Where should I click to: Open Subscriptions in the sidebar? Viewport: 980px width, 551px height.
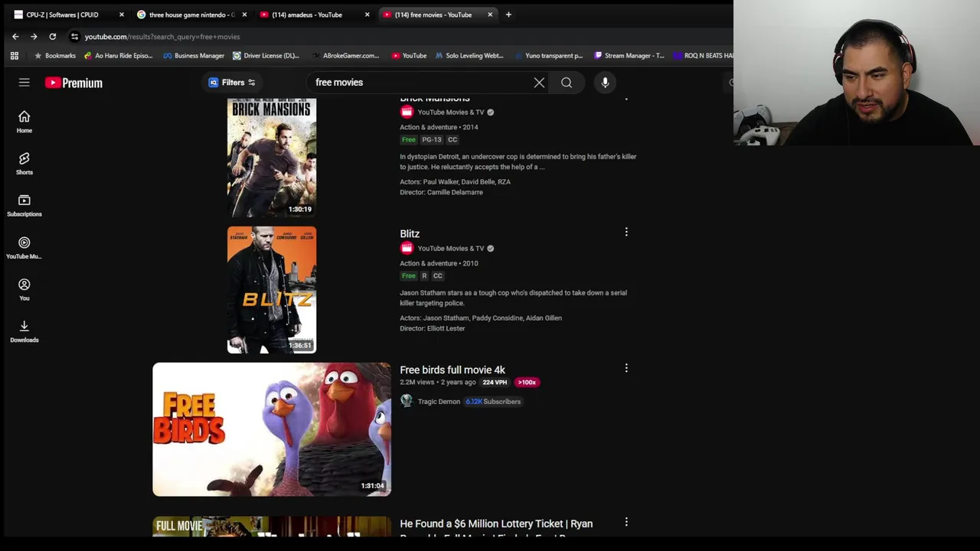click(24, 205)
